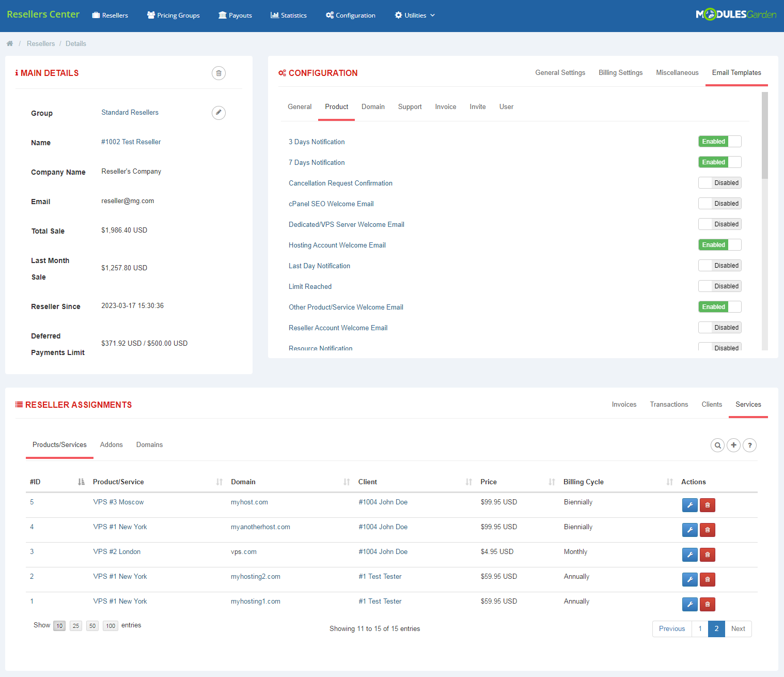Open client profile #1004 John Doe
Screen dimensions: 784x677
[383, 502]
